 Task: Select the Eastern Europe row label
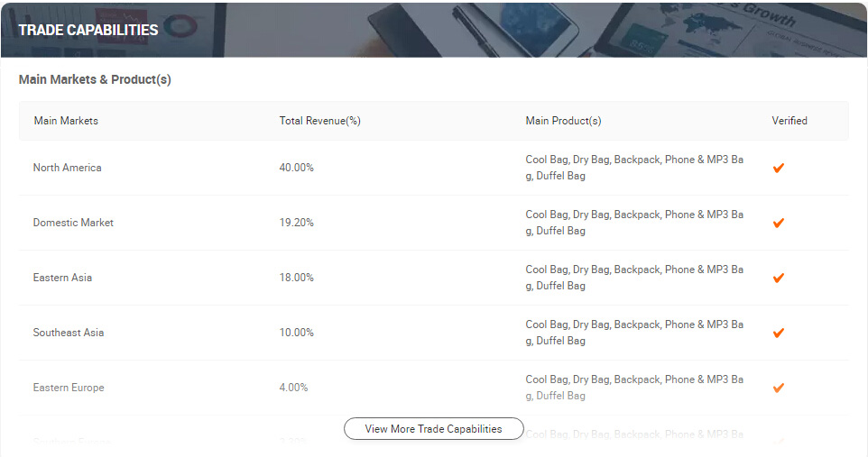point(69,388)
